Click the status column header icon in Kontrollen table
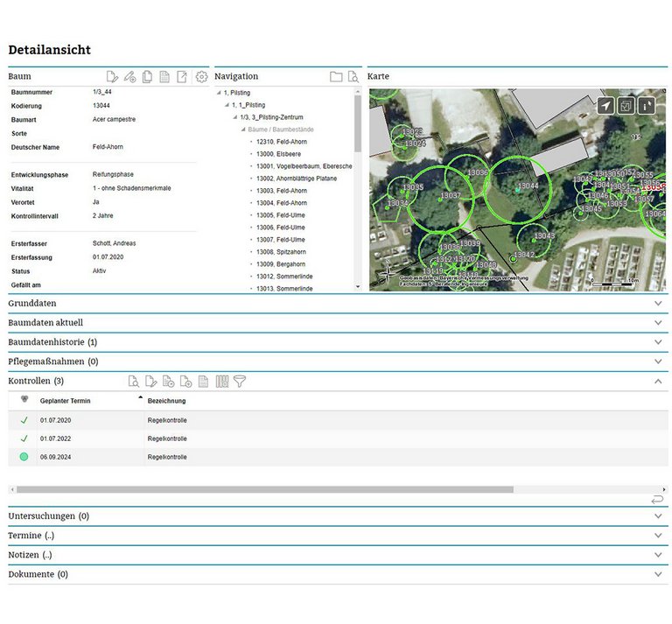Image resolution: width=672 pixels, height=624 pixels. click(24, 399)
